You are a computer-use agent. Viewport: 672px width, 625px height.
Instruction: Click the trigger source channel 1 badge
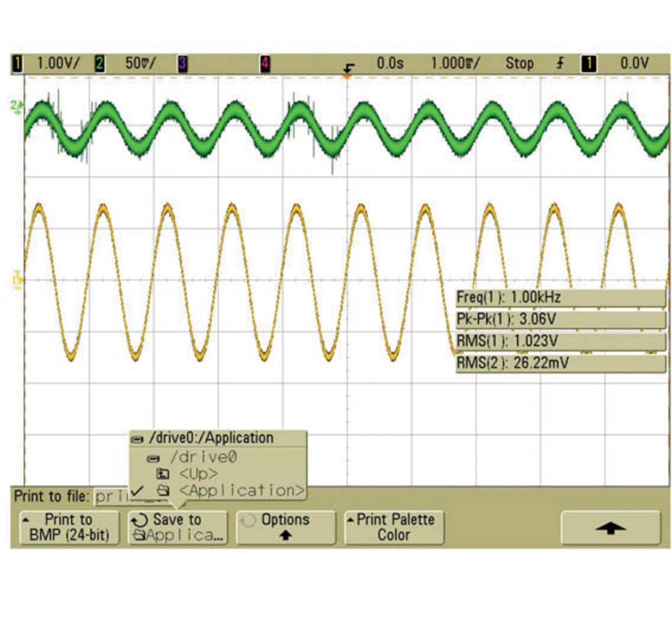pos(589,64)
